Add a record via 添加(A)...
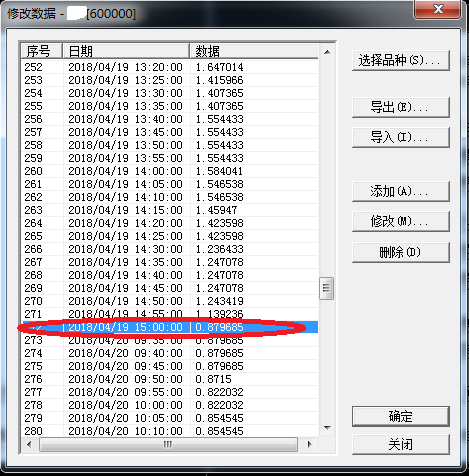Viewport: 469px width, 476px height. click(401, 191)
